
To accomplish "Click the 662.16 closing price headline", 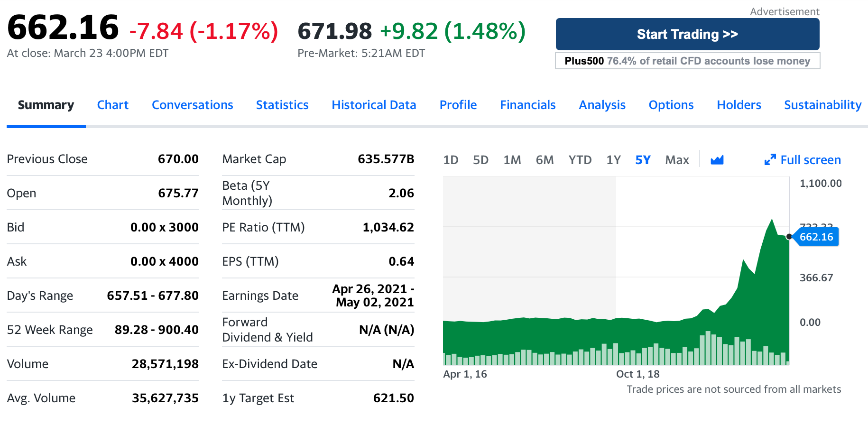I will click(63, 27).
